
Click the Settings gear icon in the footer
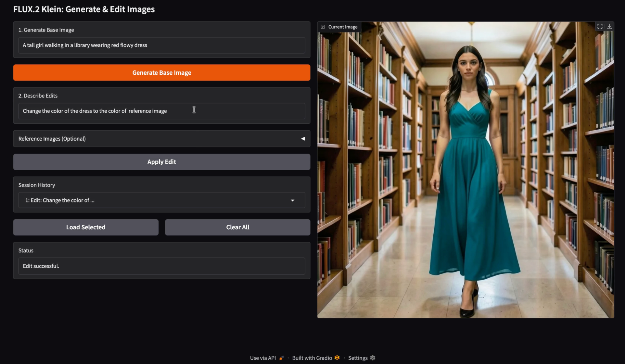[x=372, y=358]
